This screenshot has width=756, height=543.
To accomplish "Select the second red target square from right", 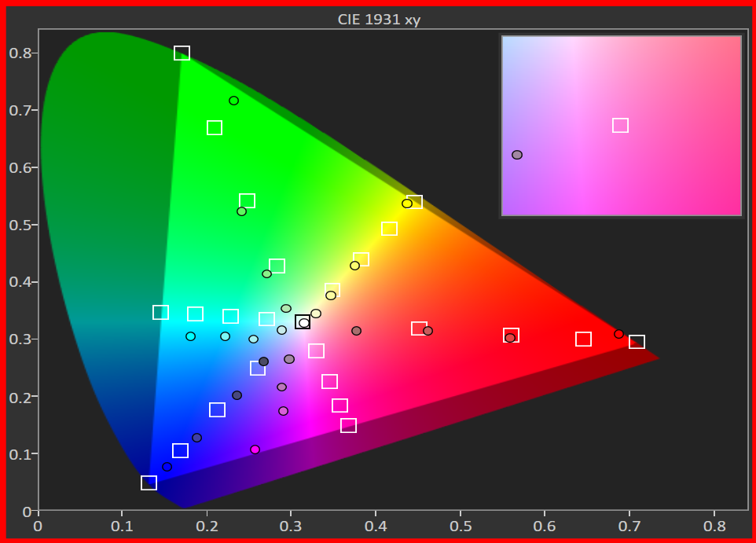I will 583,339.
